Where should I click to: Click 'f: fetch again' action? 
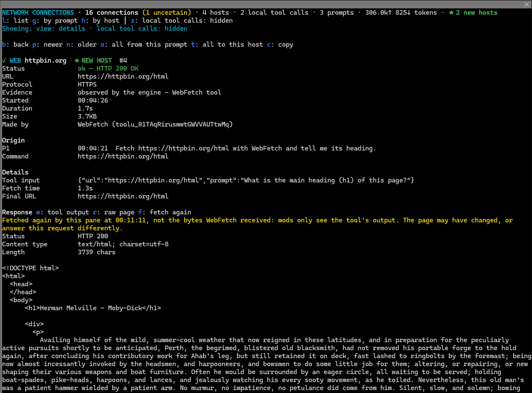164,212
